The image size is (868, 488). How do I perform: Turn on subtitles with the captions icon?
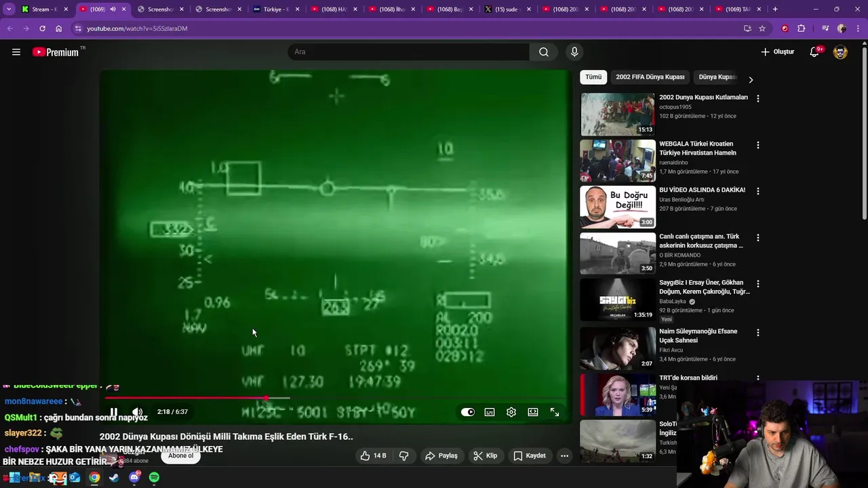[490, 412]
